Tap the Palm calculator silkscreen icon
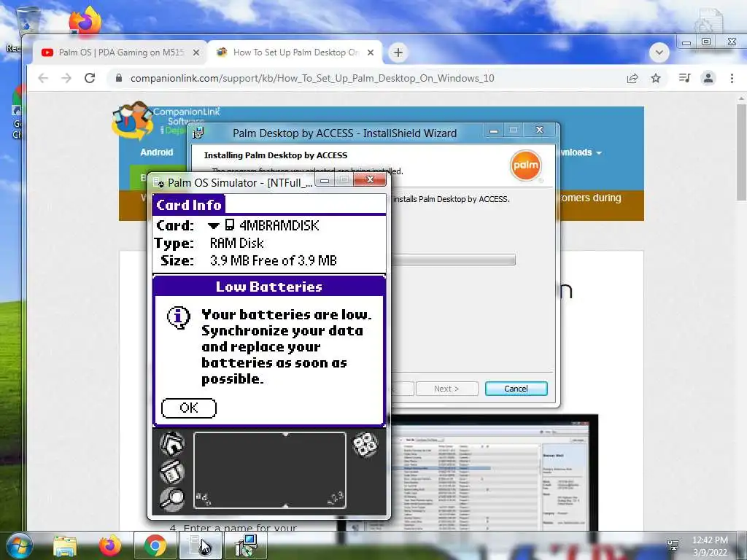 (x=365, y=444)
